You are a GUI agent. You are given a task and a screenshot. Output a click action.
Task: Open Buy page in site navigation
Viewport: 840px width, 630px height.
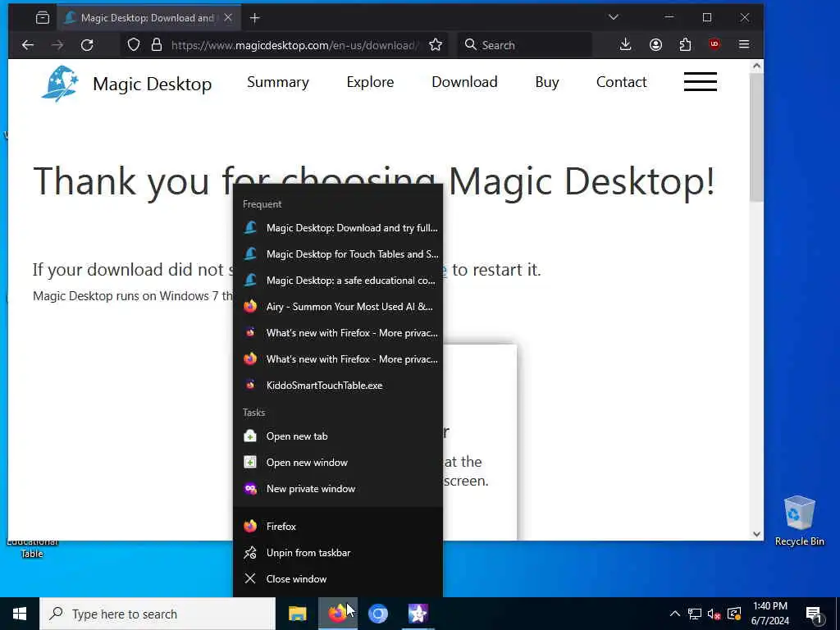547,82
